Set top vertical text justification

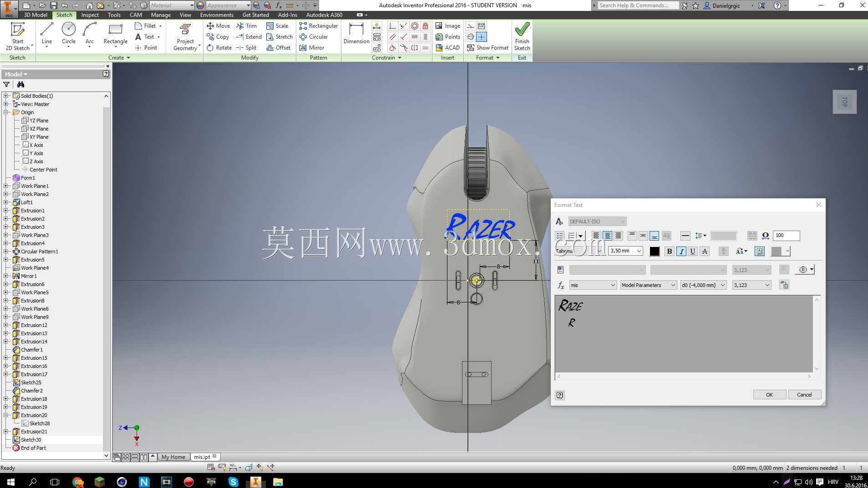[632, 236]
